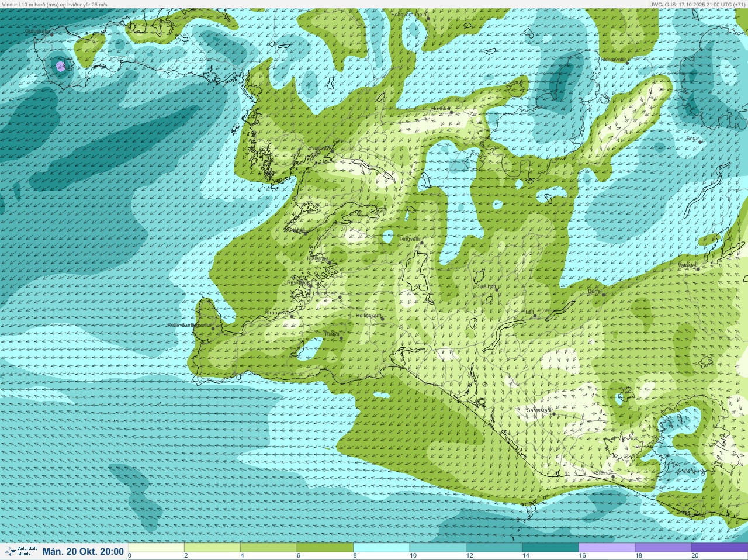Click the Gufuskálar station label
The width and height of the screenshot is (748, 560).
(x=37, y=30)
